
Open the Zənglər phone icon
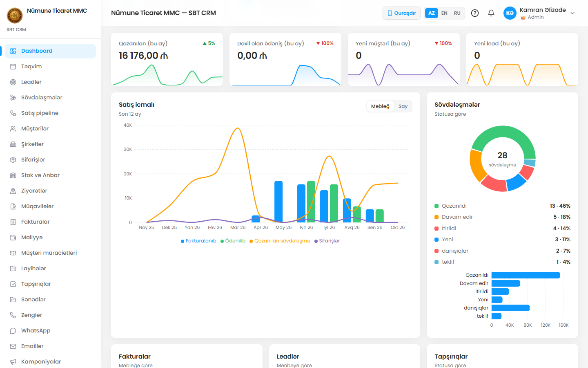pyautogui.click(x=13, y=315)
